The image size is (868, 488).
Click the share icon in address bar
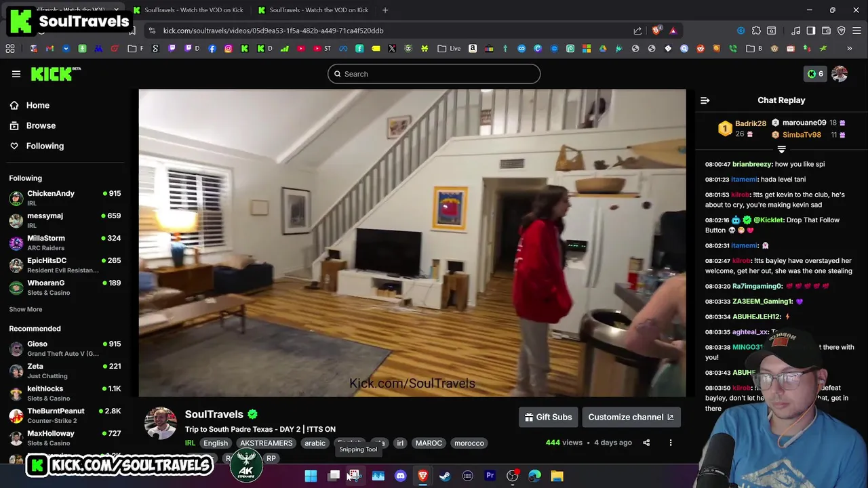tap(637, 30)
